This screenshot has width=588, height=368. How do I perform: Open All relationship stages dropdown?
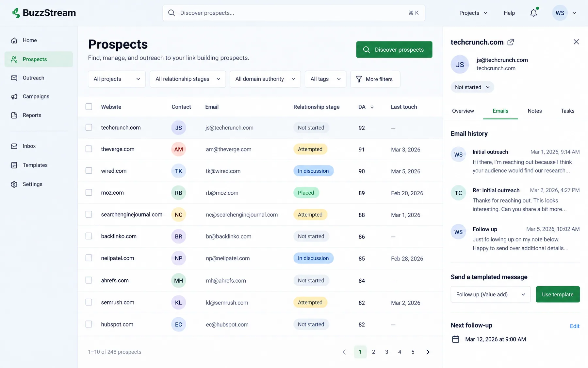(x=188, y=79)
